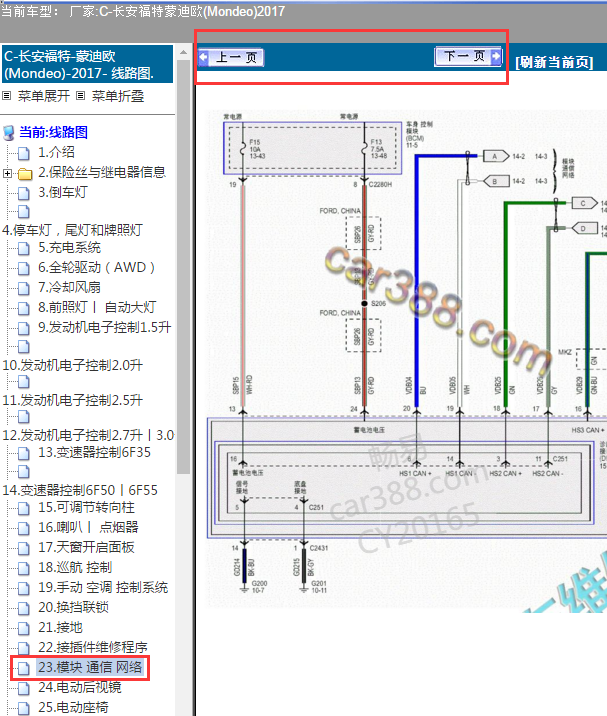Open 25.电动座椅 diagram

click(x=74, y=707)
